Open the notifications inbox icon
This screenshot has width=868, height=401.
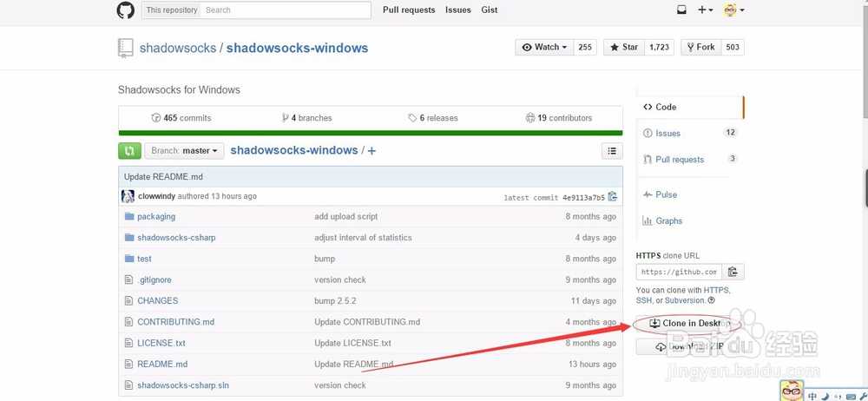pos(681,10)
